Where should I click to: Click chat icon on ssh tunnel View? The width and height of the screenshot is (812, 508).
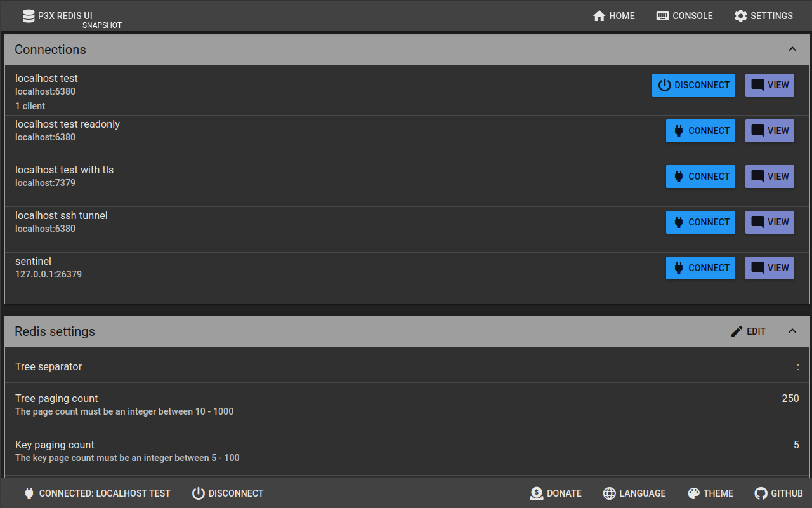point(757,222)
